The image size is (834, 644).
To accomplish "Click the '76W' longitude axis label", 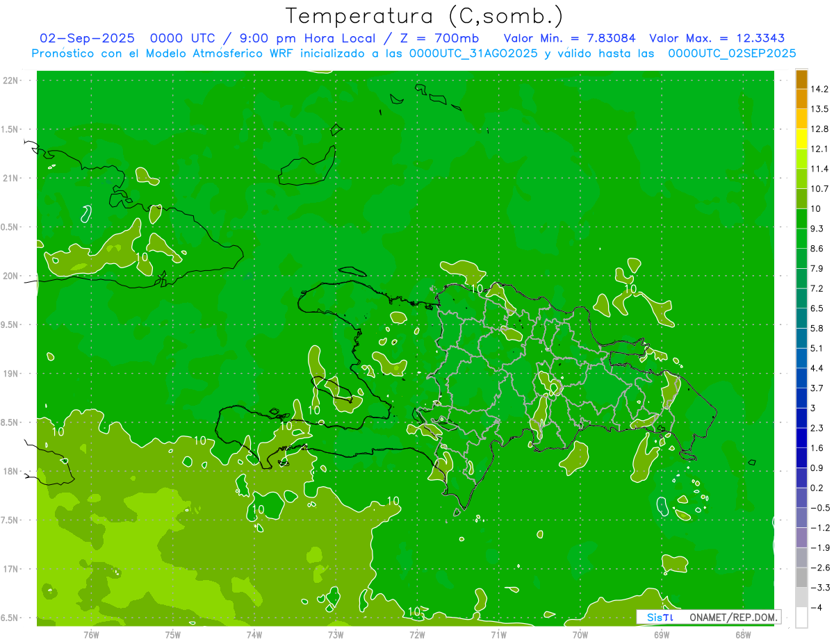I will 91,634.
